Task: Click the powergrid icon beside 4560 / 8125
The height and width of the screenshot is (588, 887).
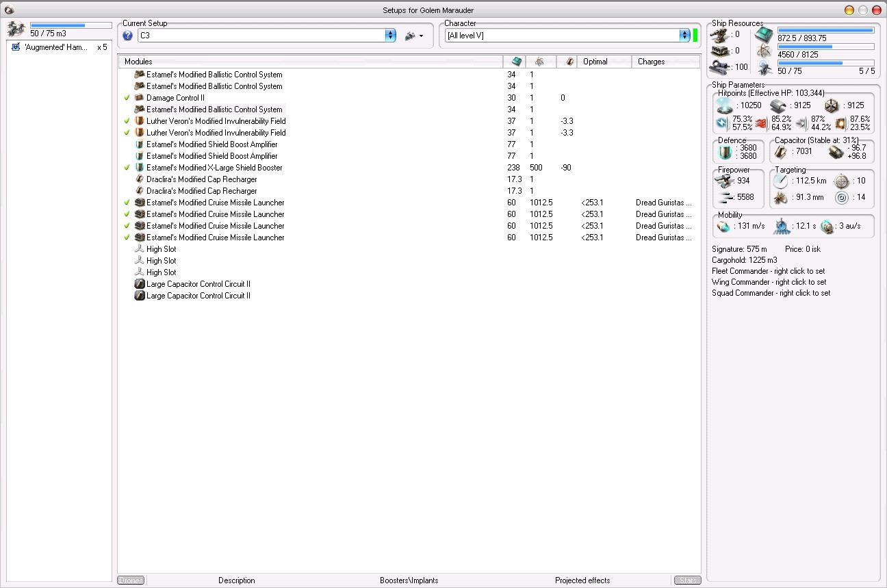Action: 764,51
